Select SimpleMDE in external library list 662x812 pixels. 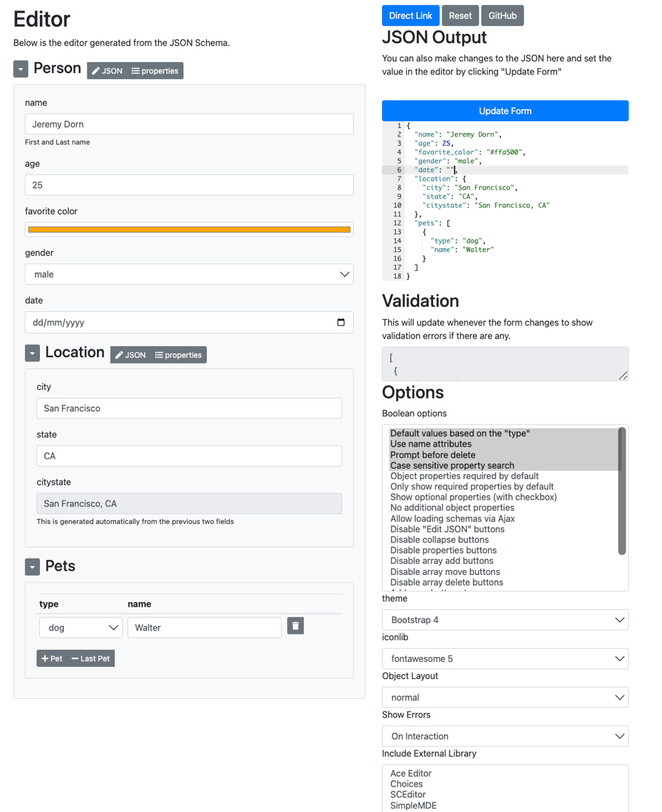(413, 805)
